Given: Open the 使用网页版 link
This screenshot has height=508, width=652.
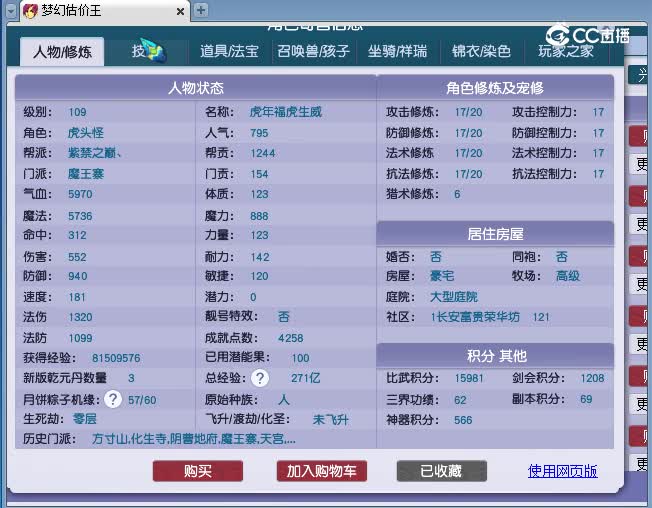Looking at the screenshot, I should point(563,471).
